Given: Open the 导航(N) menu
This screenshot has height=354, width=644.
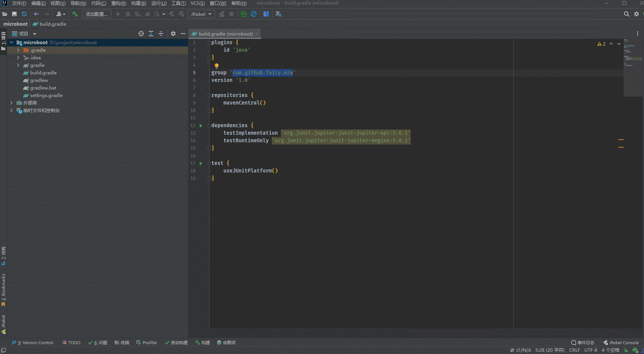Looking at the screenshot, I should coord(79,3).
